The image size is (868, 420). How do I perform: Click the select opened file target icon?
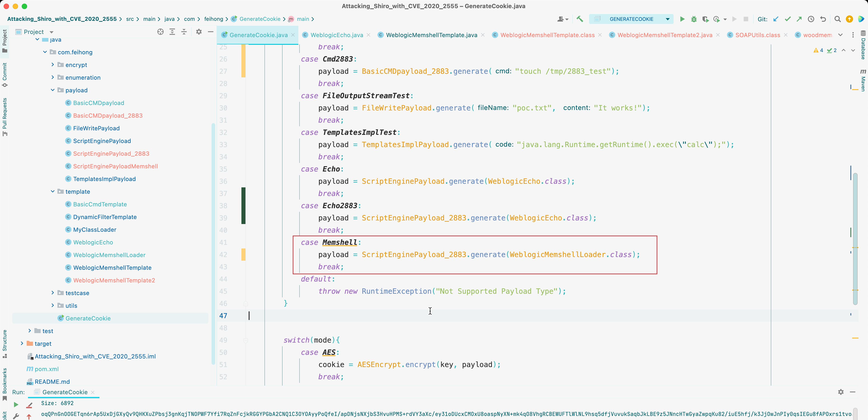point(160,32)
